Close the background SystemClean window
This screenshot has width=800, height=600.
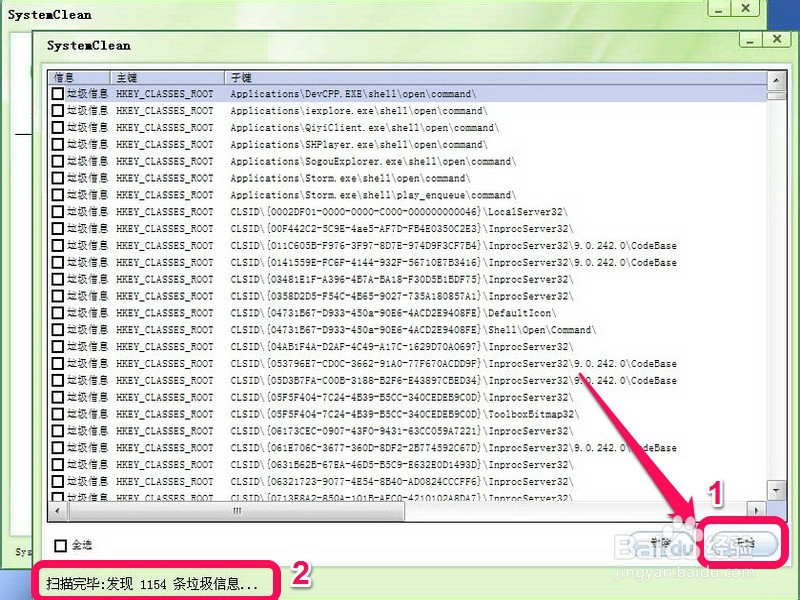click(x=745, y=10)
